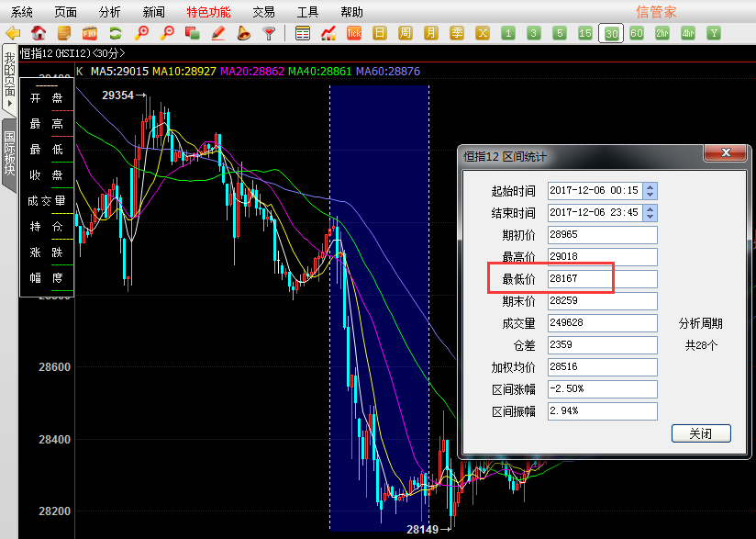The height and width of the screenshot is (539, 756).
Task: Open the 国际板块 side tab
Action: pos(9,153)
